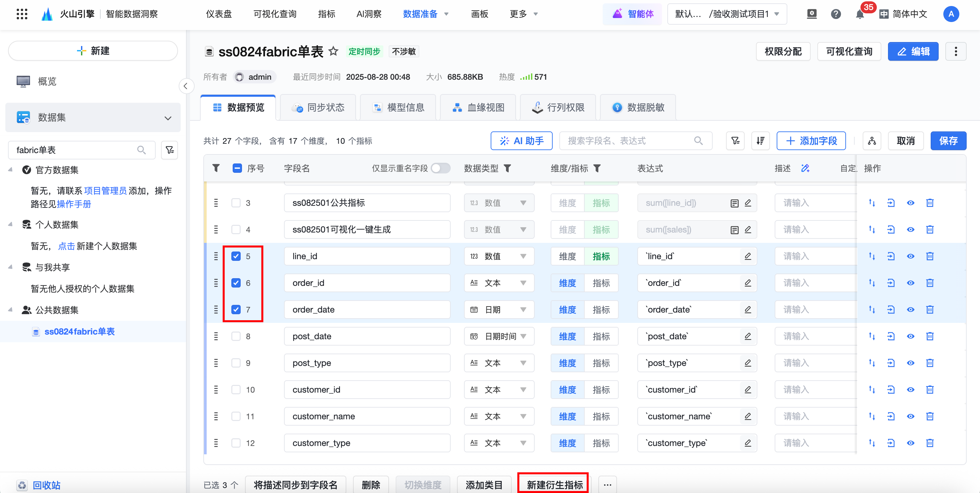Click the three-dot more options button
Image resolution: width=980 pixels, height=493 pixels.
pyautogui.click(x=956, y=51)
